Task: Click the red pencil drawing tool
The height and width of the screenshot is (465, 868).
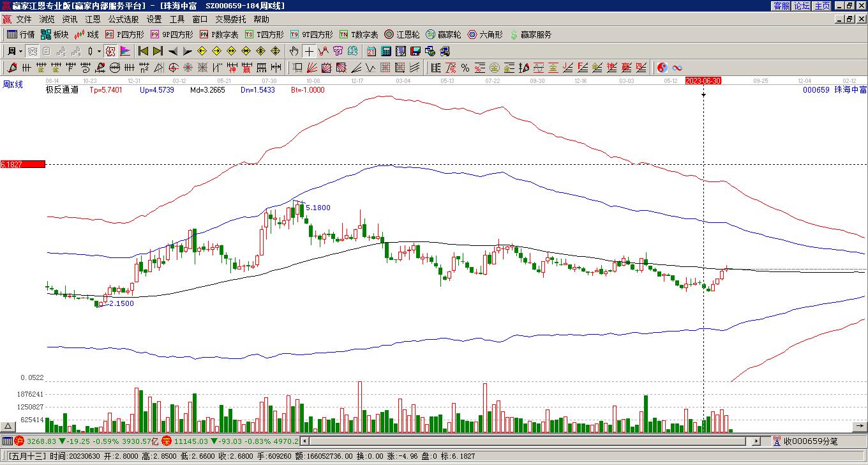Action: tap(12, 68)
